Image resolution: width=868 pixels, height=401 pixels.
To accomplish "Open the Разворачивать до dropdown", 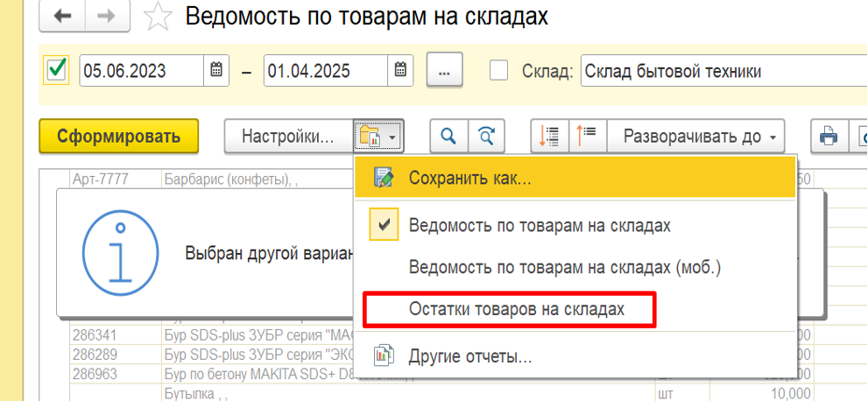I will pos(695,136).
